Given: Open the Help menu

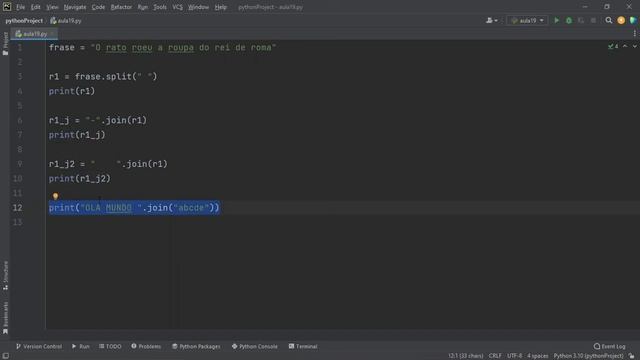Looking at the screenshot, I should click(220, 7).
